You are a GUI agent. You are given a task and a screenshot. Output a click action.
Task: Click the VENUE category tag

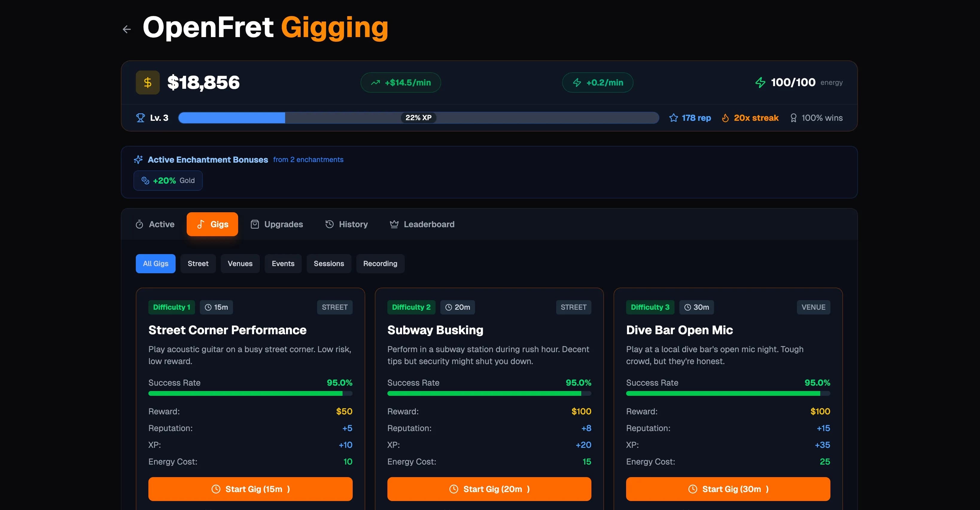(813, 307)
